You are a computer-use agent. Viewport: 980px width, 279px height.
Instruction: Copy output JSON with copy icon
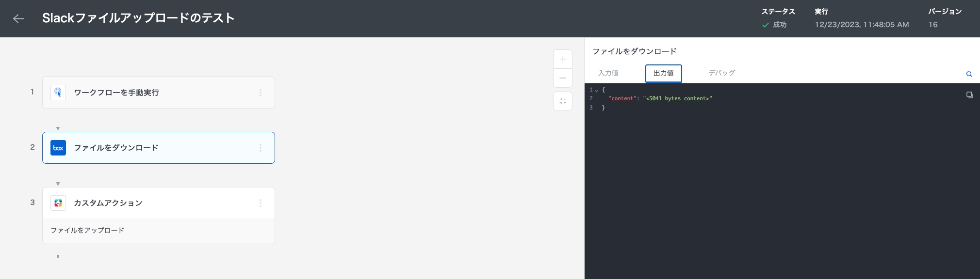[x=969, y=95]
